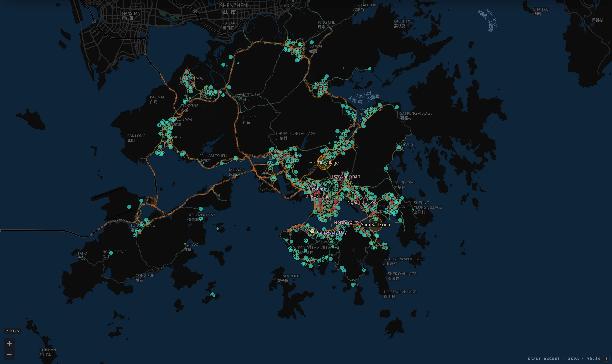
Task: Open the info icon beside v0.14
Action: coord(606,358)
